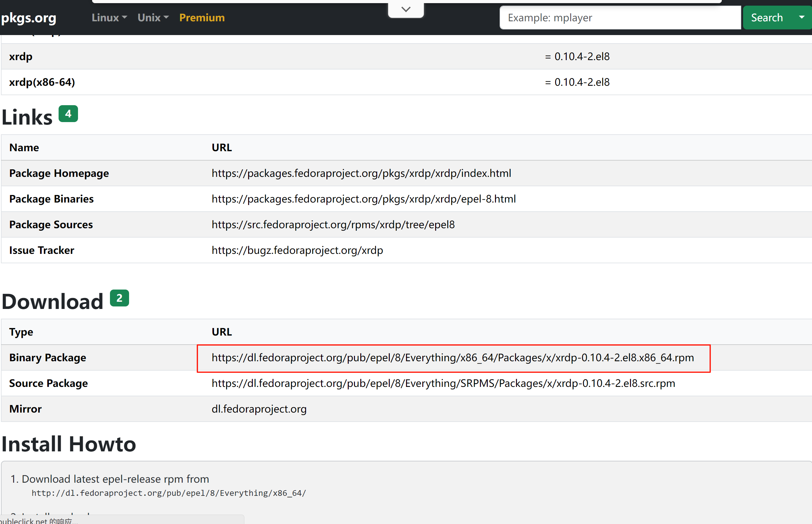Click the collapse chevron at top center
812x524 pixels.
pyautogui.click(x=405, y=9)
